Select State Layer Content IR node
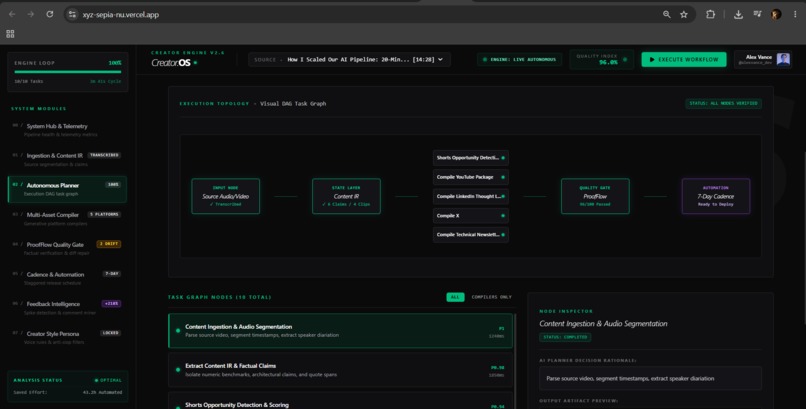The image size is (806, 409). coord(346,196)
